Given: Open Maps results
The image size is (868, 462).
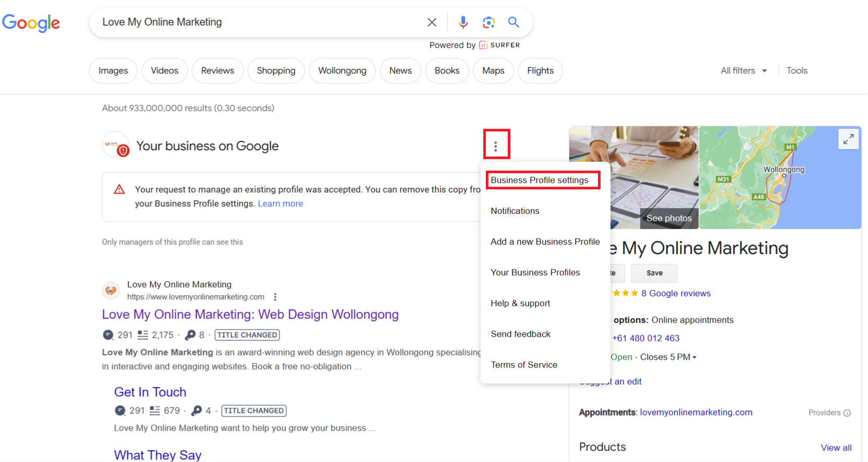Looking at the screenshot, I should click(x=493, y=70).
